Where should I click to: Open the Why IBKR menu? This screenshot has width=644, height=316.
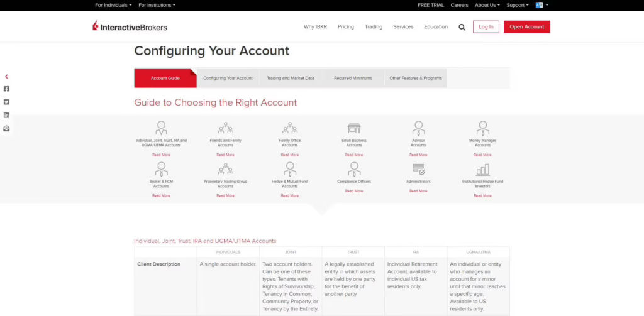click(316, 26)
